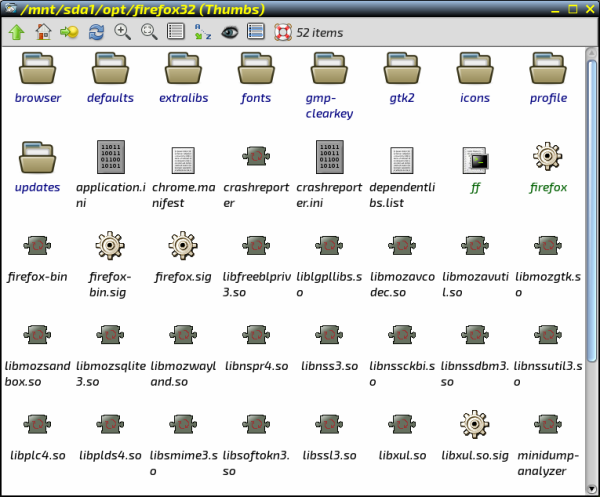Select libfreeblpriv3.so library icon
Screen dimensions: 600x497
tap(256, 245)
